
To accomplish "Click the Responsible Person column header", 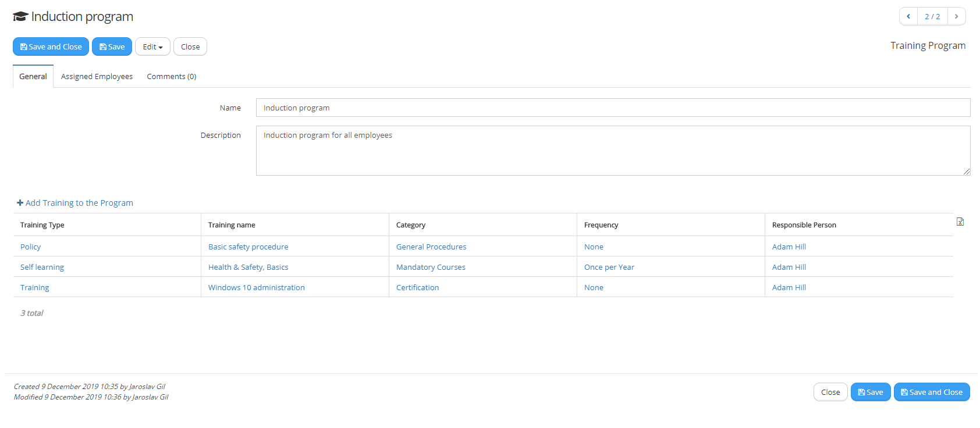I will tap(804, 225).
